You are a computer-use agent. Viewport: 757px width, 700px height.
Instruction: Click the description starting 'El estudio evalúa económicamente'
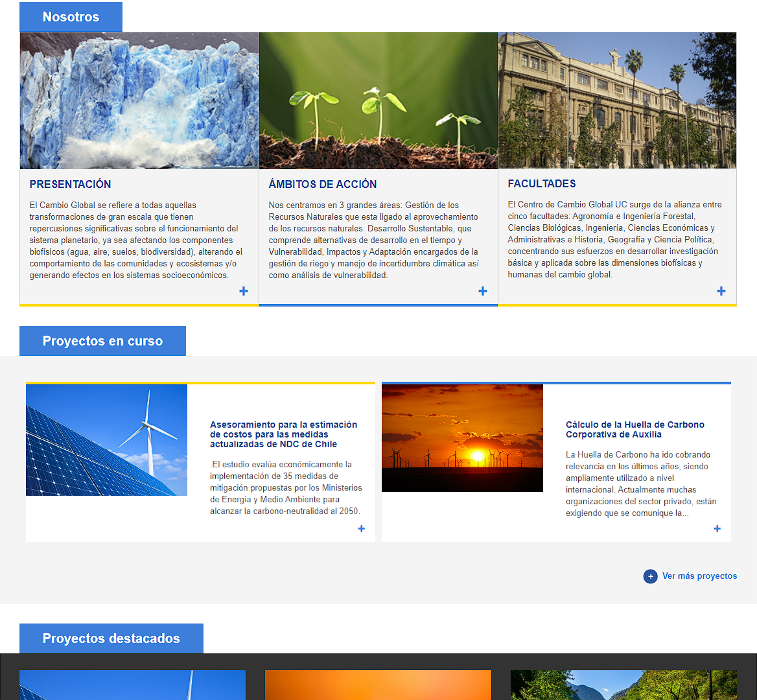click(x=286, y=487)
